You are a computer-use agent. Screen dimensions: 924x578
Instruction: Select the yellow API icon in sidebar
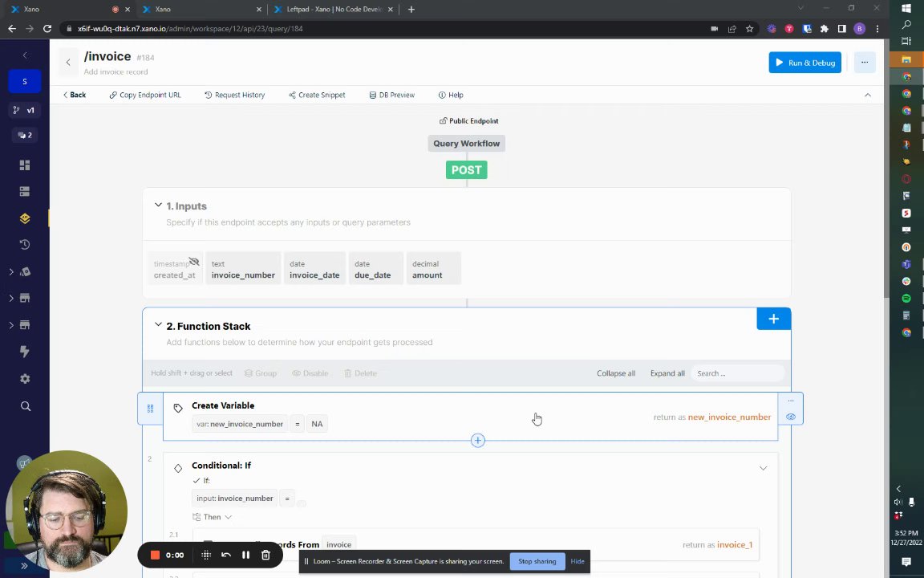25,218
